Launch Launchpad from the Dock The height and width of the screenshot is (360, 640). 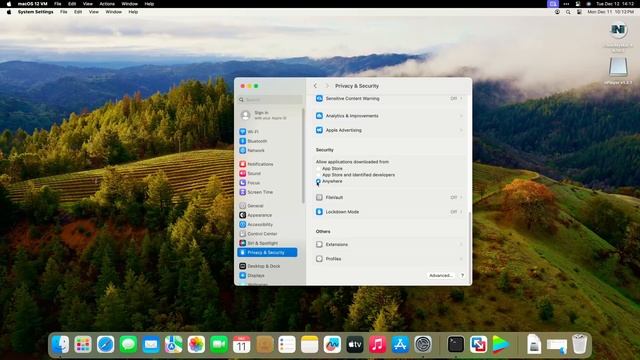tap(83, 344)
